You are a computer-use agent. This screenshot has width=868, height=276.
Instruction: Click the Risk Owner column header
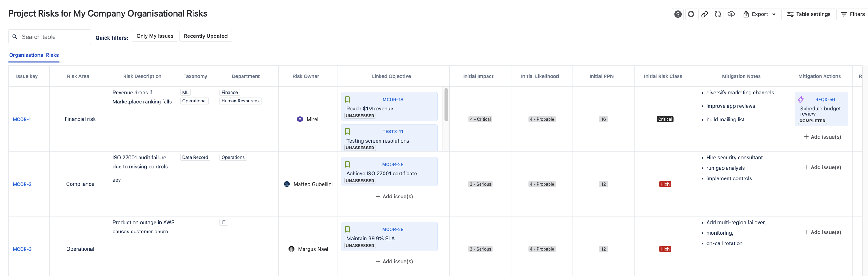pyautogui.click(x=306, y=76)
